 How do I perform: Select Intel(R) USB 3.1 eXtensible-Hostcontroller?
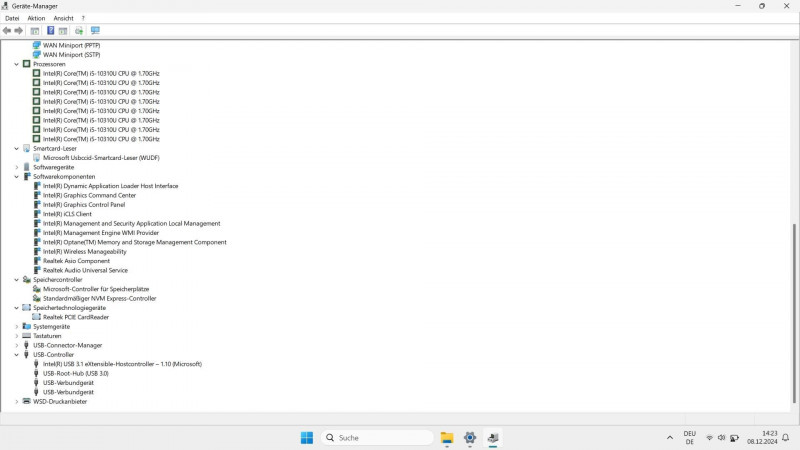coord(122,364)
